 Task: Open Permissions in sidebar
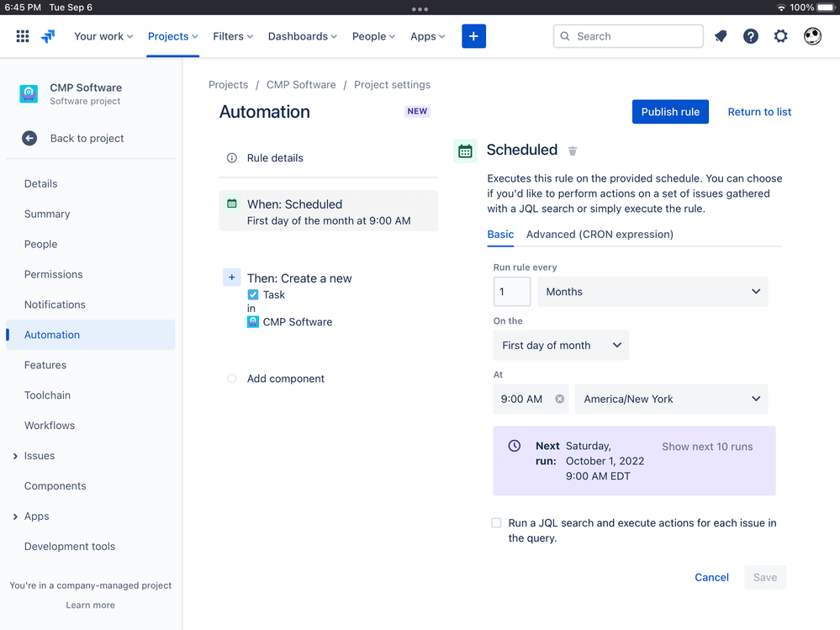[54, 274]
